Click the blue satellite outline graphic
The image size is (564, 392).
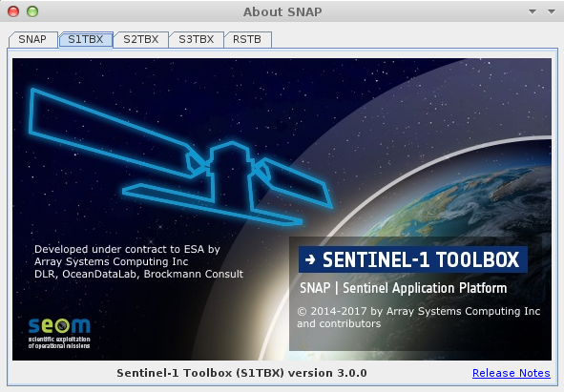click(181, 156)
